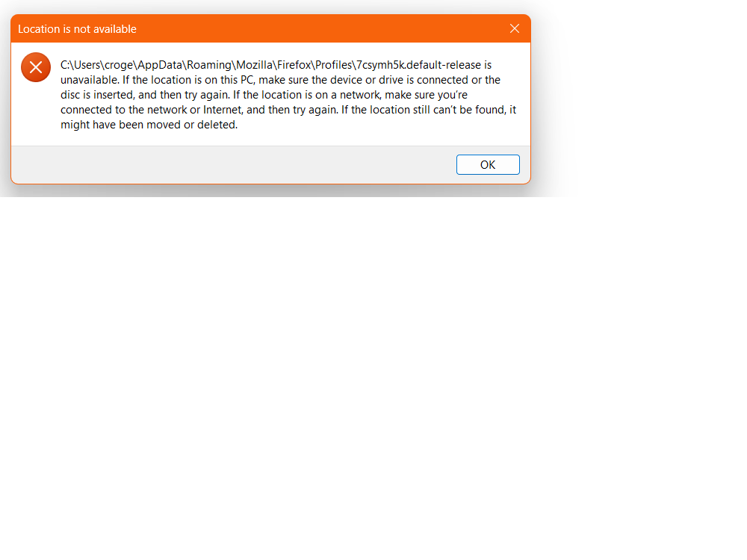Click the word "Profiles" in the path
This screenshot has height=560, width=747.
[333, 65]
